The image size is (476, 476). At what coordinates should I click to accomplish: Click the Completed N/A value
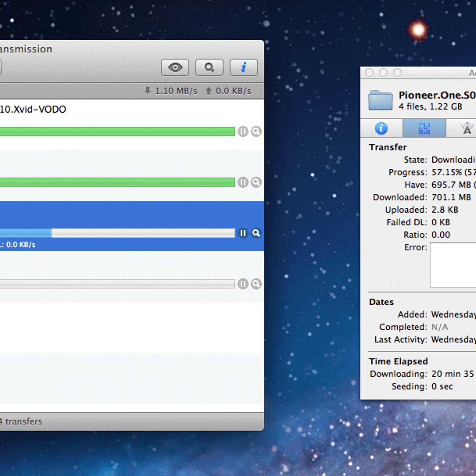[x=440, y=327]
